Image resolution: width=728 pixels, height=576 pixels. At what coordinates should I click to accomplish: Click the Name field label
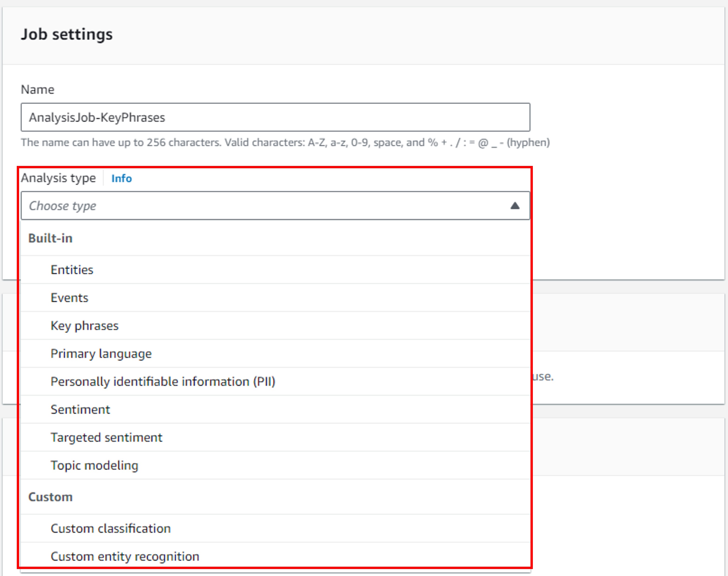(37, 89)
